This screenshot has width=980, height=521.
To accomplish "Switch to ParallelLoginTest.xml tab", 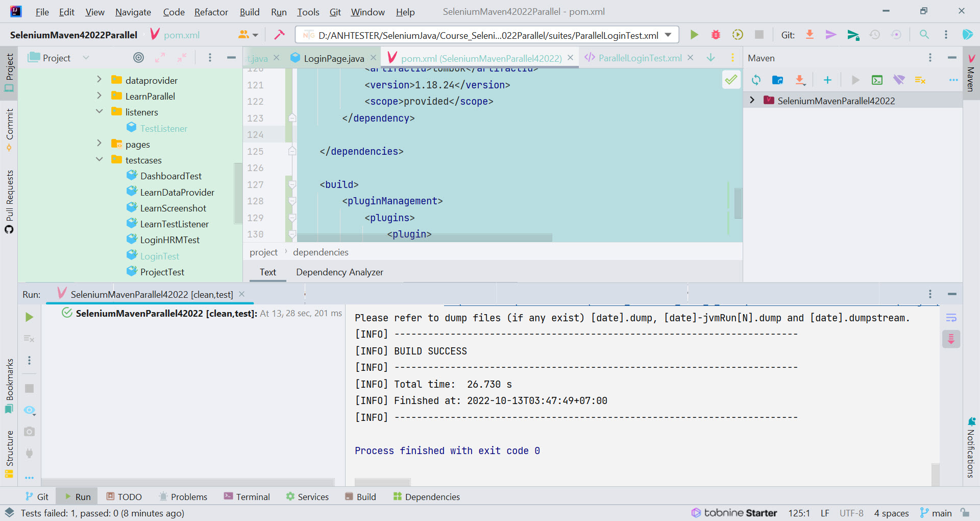I will coord(640,58).
